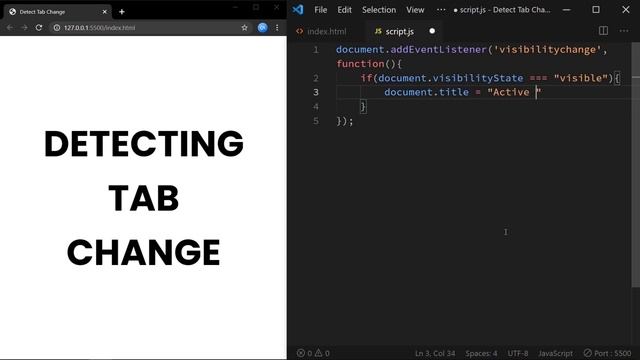Click line number 4 in editor gutter
The height and width of the screenshot is (360, 640).
(x=316, y=107)
